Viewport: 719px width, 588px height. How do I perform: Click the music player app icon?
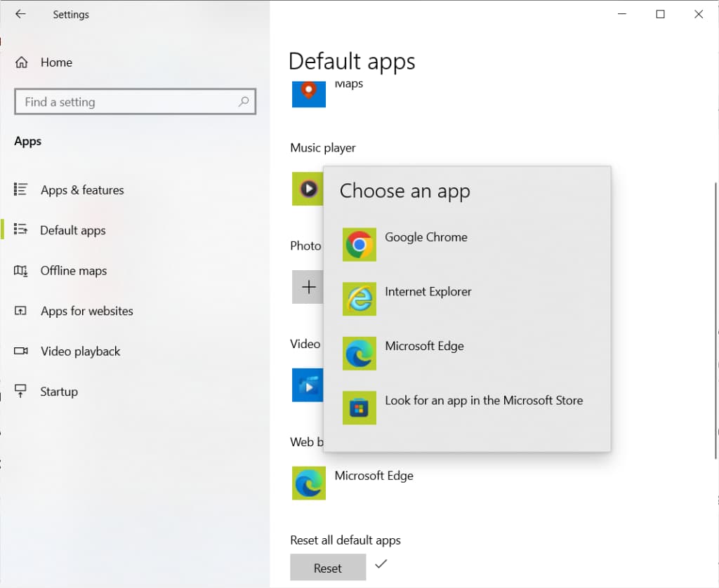[x=308, y=189]
